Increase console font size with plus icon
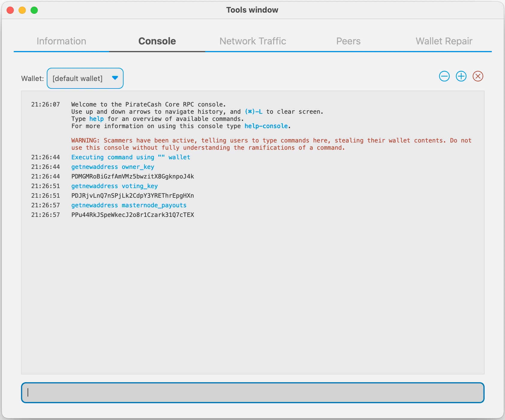 461,76
